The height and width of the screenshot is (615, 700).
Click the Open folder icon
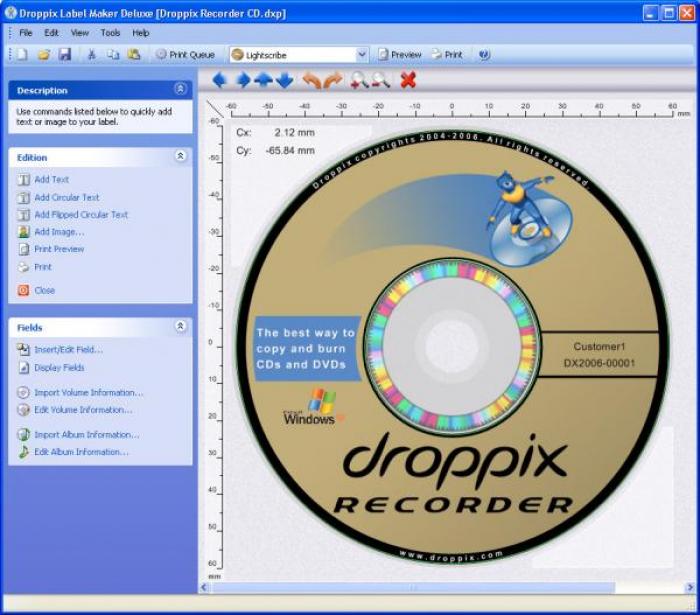[x=43, y=54]
